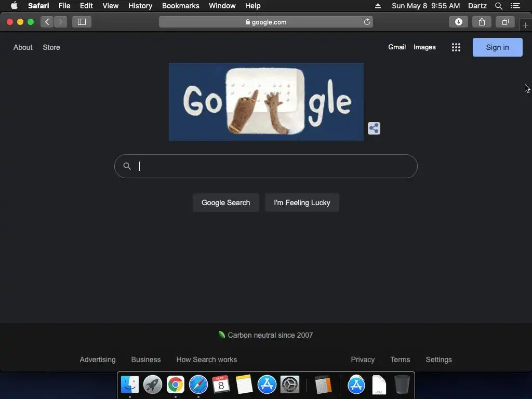
Task: Open the History menu
Action: tap(140, 6)
